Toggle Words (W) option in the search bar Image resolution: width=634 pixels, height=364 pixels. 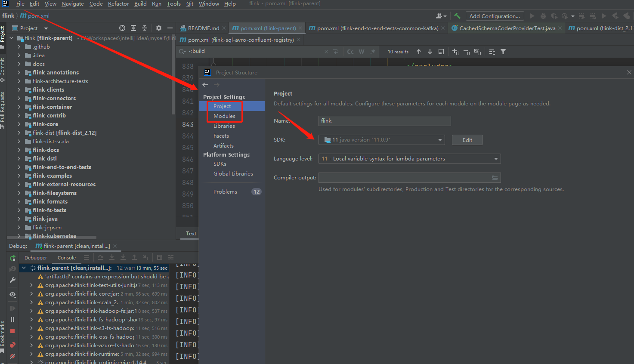pyautogui.click(x=362, y=52)
